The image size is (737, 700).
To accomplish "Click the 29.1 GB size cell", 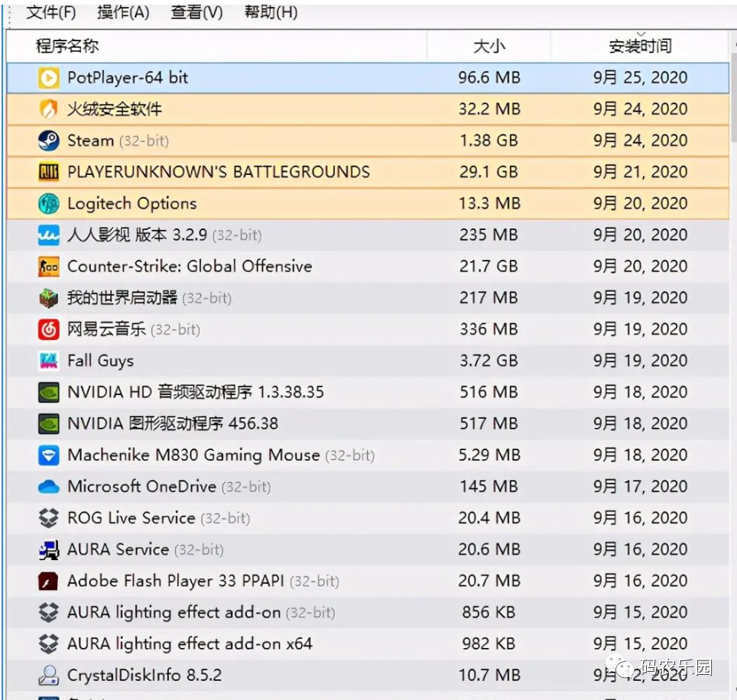I will (489, 172).
